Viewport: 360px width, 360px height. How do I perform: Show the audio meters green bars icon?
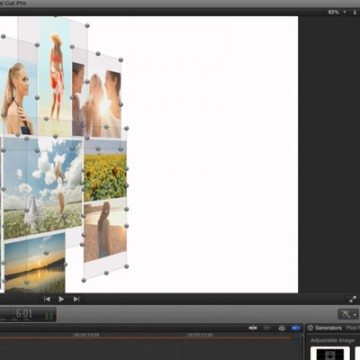coord(49,315)
